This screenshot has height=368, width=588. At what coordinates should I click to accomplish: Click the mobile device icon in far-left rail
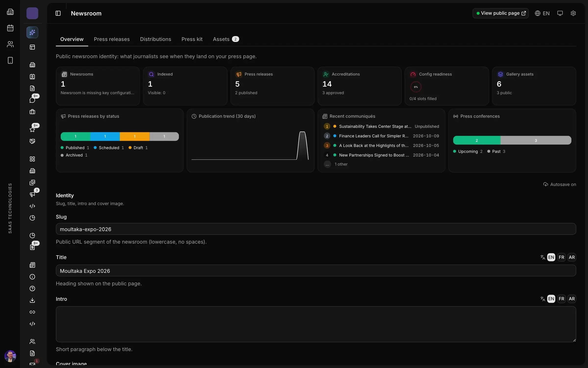coord(10,60)
